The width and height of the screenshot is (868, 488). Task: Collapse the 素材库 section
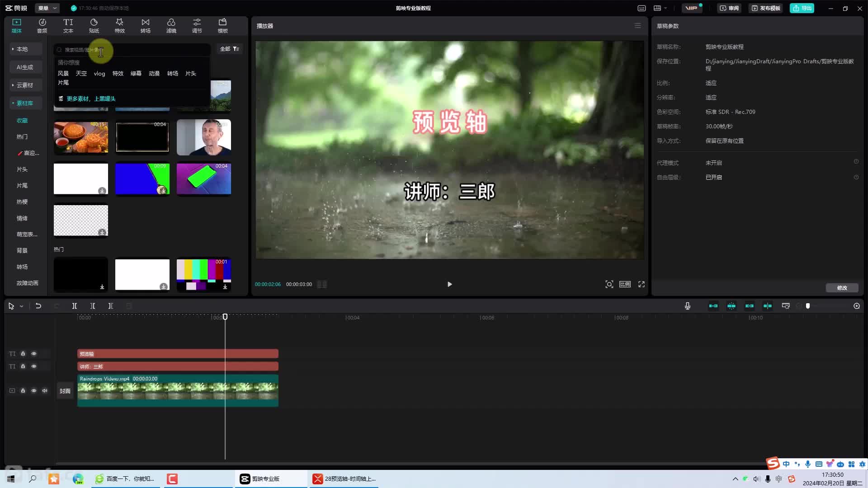pyautogui.click(x=25, y=103)
